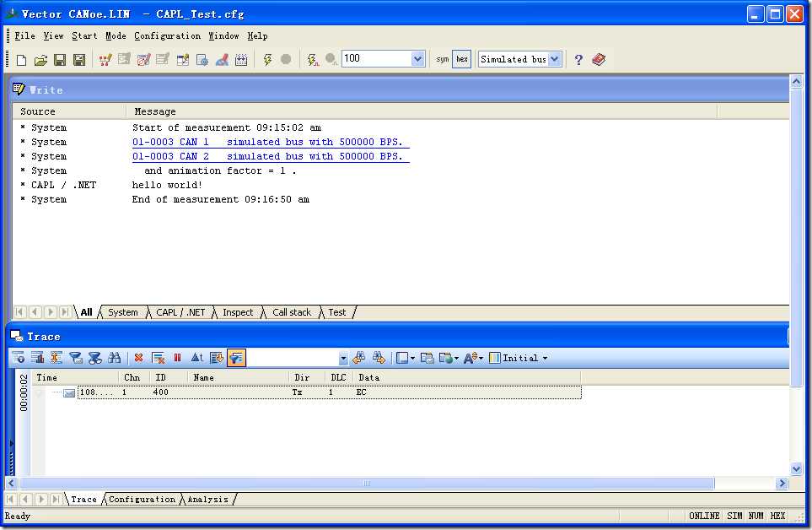Image resolution: width=812 pixels, height=530 pixels.
Task: Click the horizontal scrollbar thumb at bottom
Action: click(367, 484)
